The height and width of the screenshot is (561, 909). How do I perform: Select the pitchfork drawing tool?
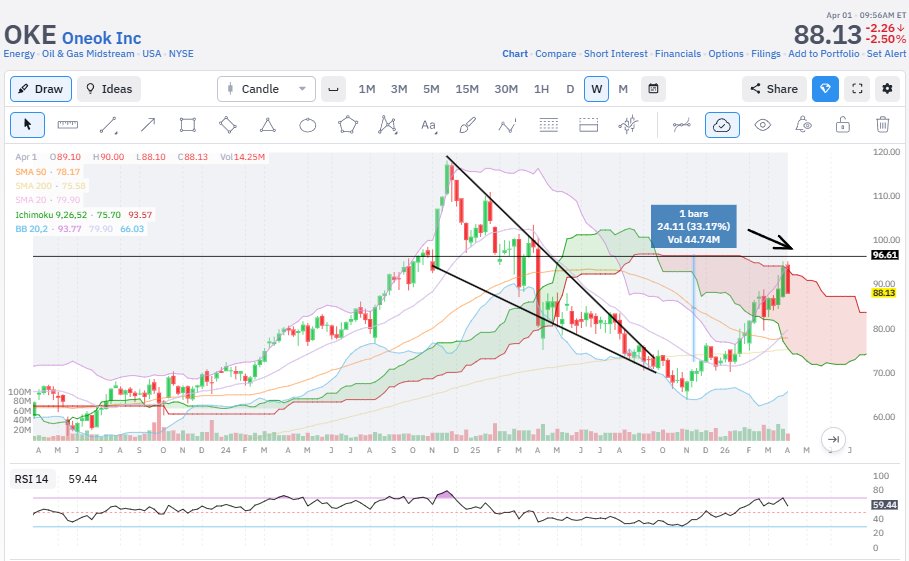pyautogui.click(x=628, y=125)
